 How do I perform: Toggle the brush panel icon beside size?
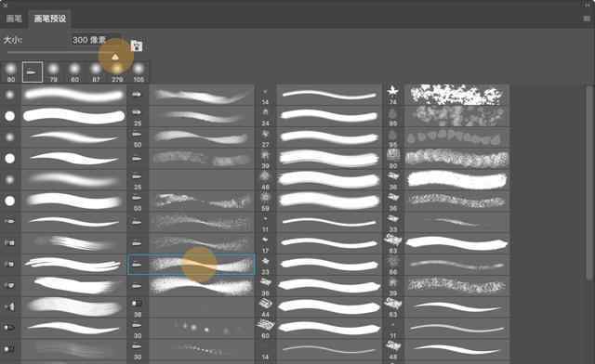(x=137, y=45)
